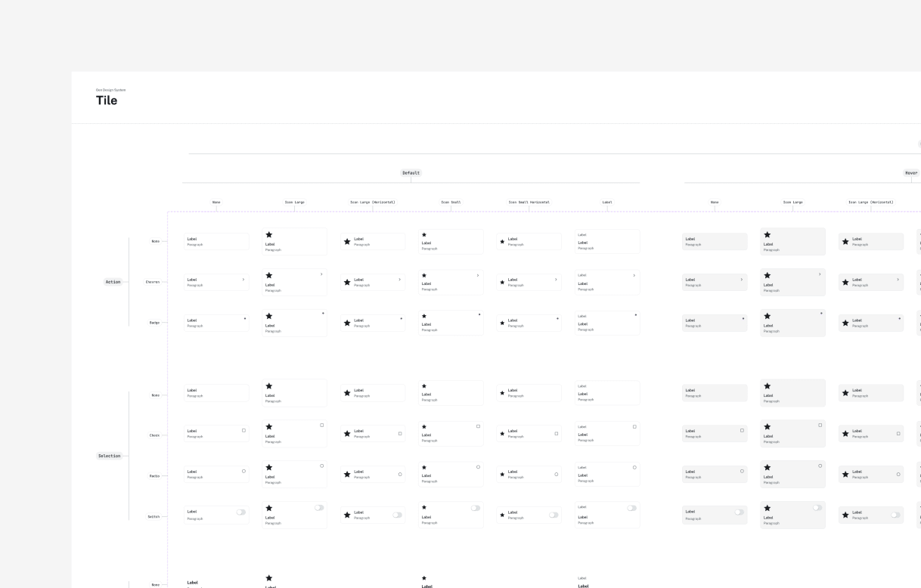Viewport: 921px width, 588px height.
Task: Select the Default state header pill
Action: coord(411,173)
